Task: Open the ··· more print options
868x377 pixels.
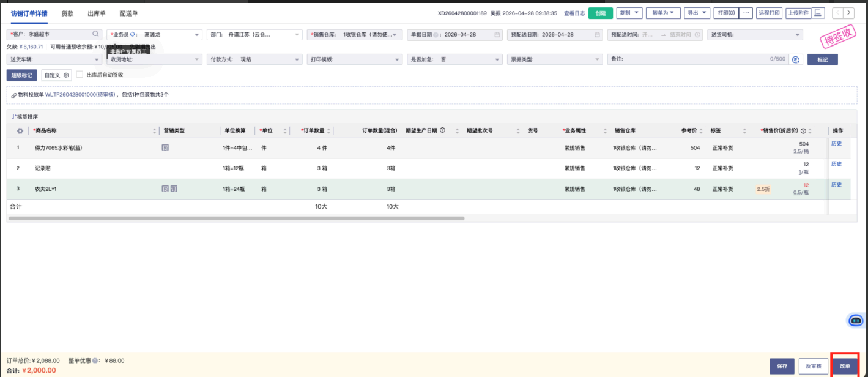Action: (746, 13)
